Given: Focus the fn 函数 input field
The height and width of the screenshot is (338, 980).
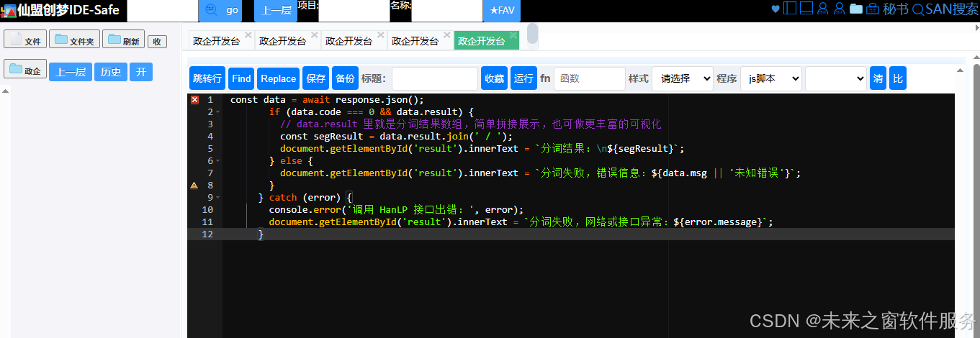Looking at the screenshot, I should pyautogui.click(x=589, y=78).
